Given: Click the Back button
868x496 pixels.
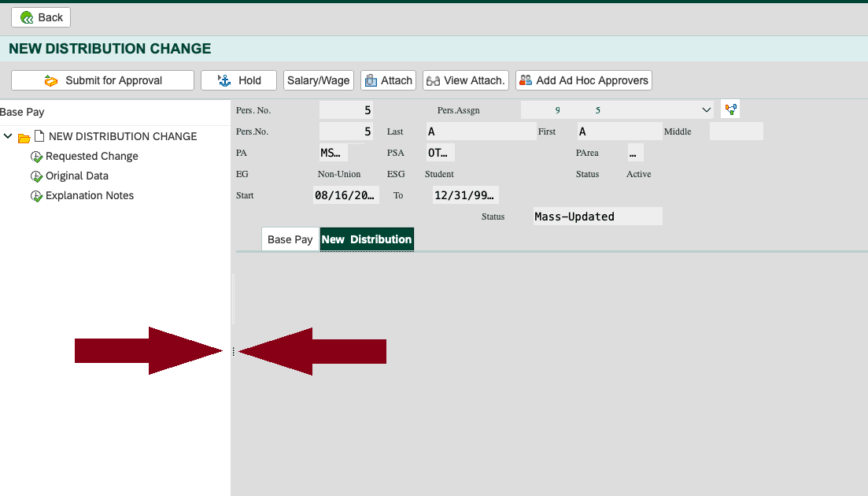Looking at the screenshot, I should coord(41,17).
